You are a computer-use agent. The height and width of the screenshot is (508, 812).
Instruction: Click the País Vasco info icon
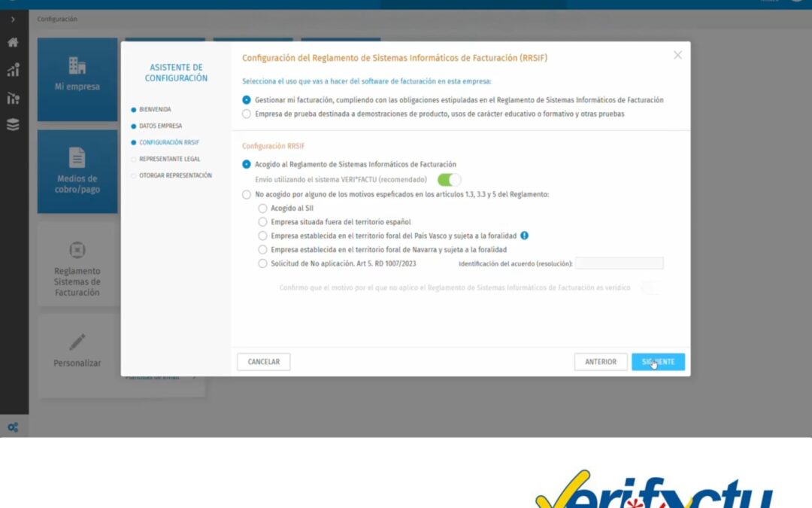coord(525,236)
